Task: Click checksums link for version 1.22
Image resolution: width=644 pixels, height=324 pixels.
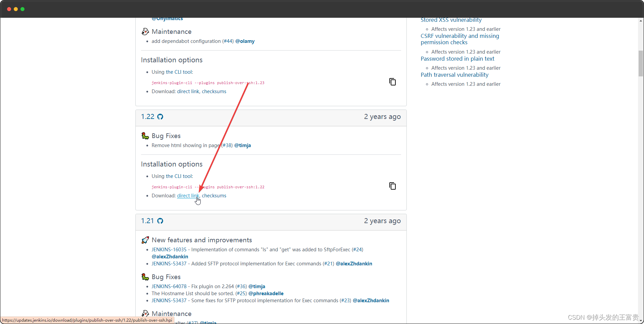Action: point(214,196)
